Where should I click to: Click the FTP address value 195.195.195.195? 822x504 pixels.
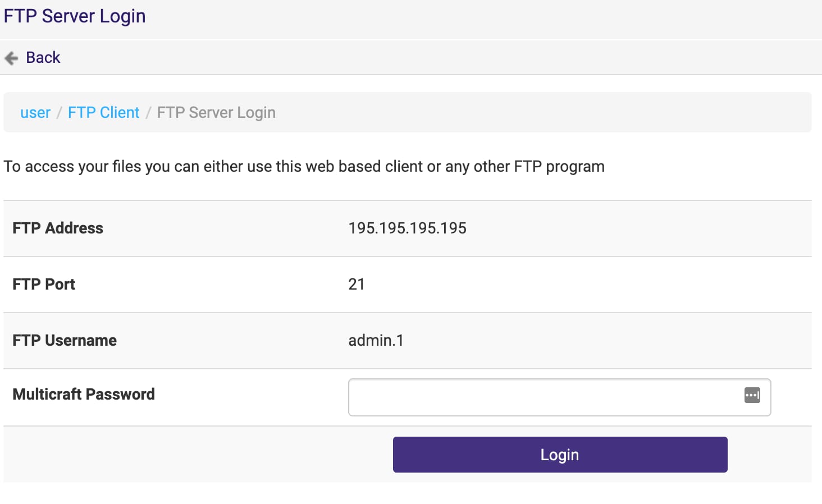[x=407, y=228]
